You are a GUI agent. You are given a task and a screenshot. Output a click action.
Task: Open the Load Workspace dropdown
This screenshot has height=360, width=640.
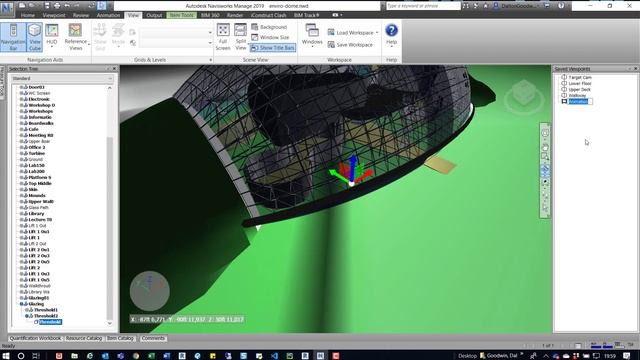353,33
